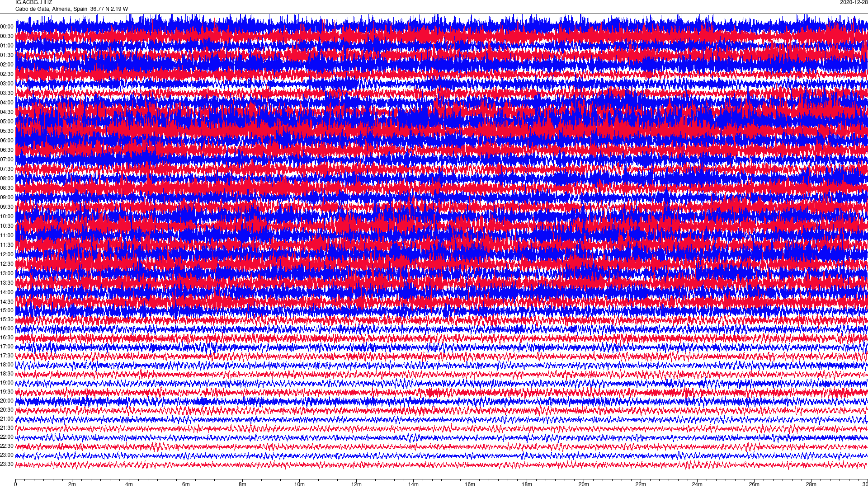Select the 15:30 trace label

tap(7, 319)
